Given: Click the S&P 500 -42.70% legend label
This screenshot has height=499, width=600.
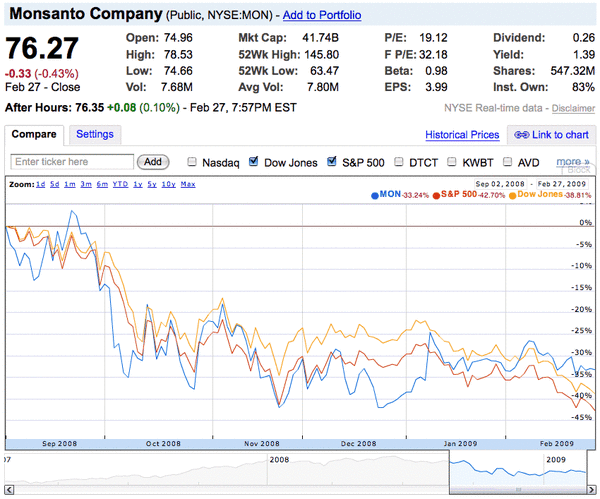Looking at the screenshot, I should pyautogui.click(x=473, y=195).
